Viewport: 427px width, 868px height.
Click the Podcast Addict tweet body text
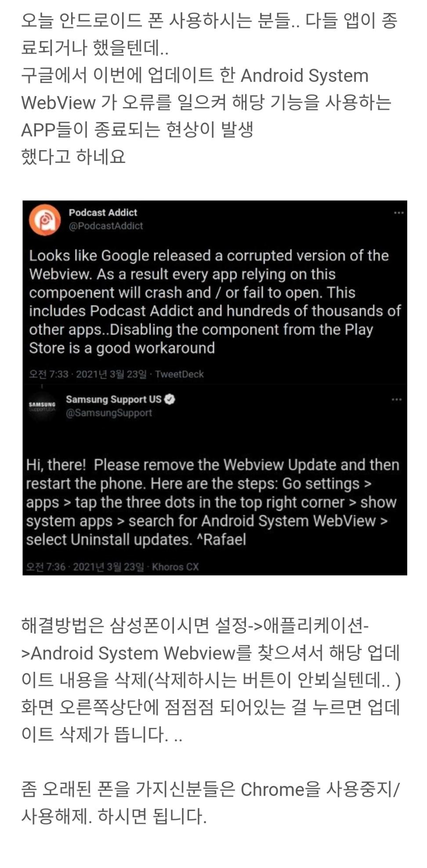click(x=215, y=302)
